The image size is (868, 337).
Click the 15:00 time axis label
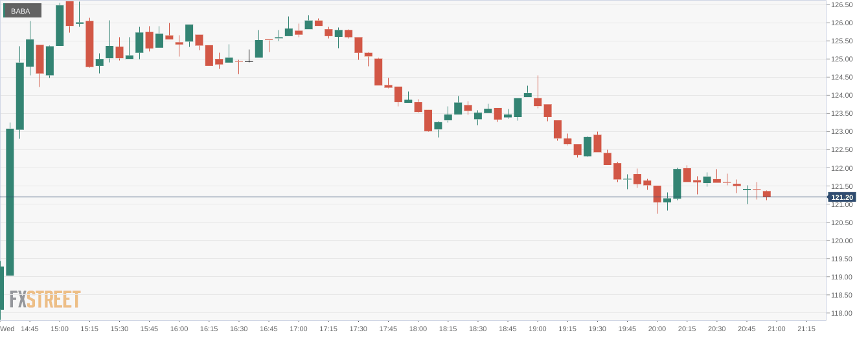[60, 329]
